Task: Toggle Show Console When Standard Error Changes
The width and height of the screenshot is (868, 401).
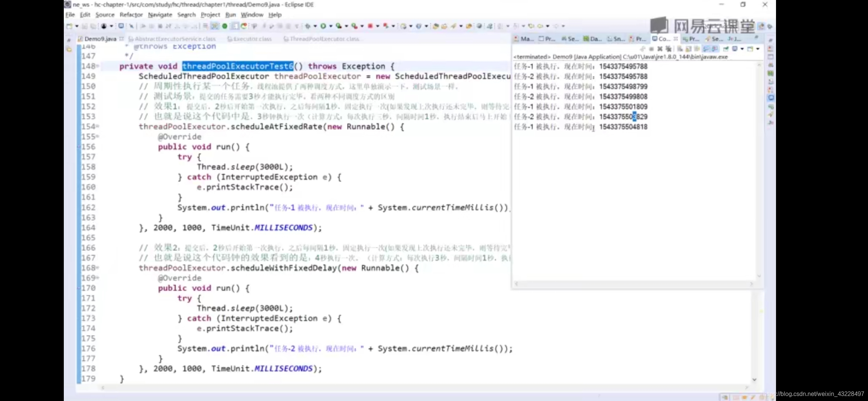Action: point(714,49)
